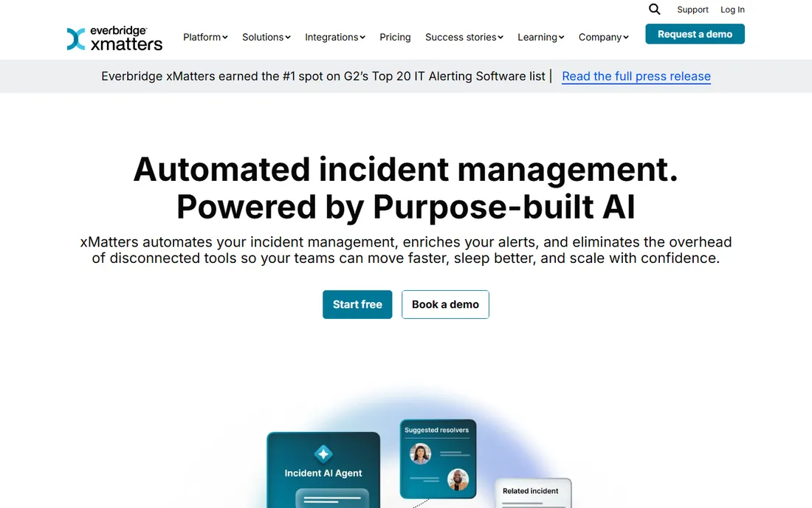Click the Related incident card
This screenshot has height=508, width=812.
(x=533, y=493)
